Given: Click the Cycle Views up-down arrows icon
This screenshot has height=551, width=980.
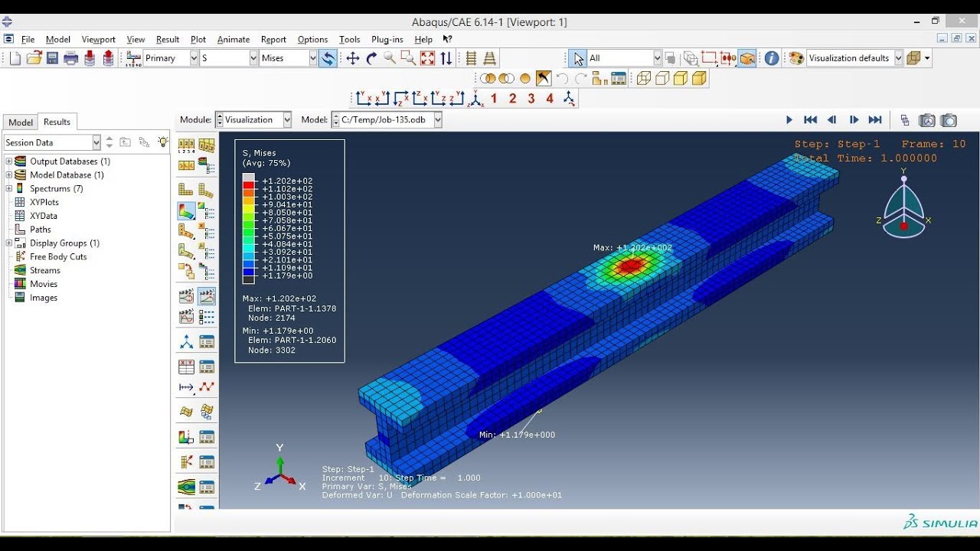Looking at the screenshot, I should click(x=446, y=58).
